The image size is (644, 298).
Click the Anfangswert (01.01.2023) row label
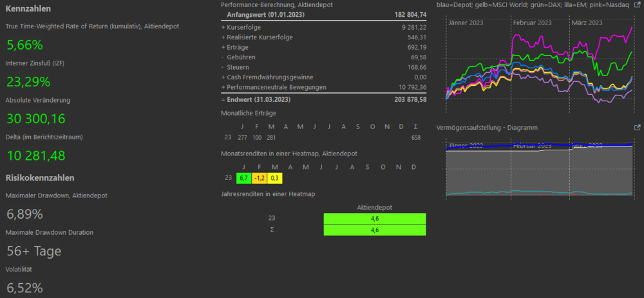click(266, 14)
